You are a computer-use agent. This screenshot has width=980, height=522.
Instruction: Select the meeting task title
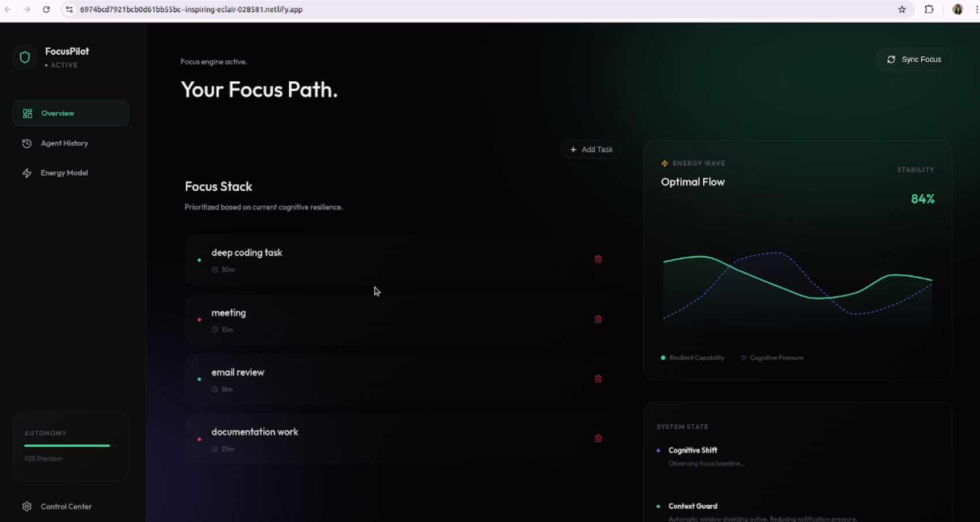click(x=228, y=313)
